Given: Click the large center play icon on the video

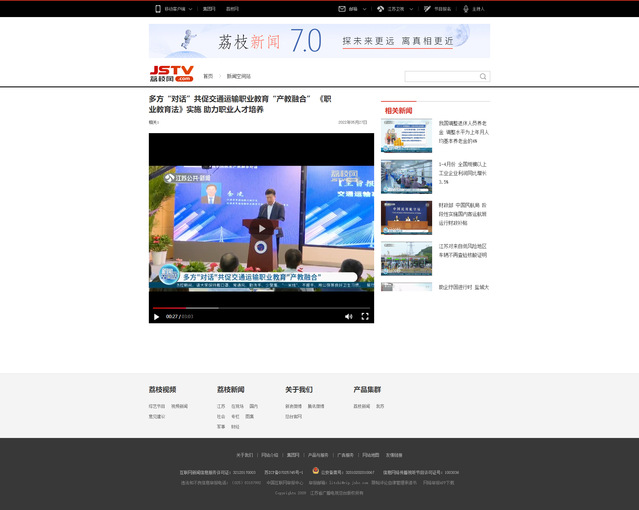Looking at the screenshot, I should 261,228.
